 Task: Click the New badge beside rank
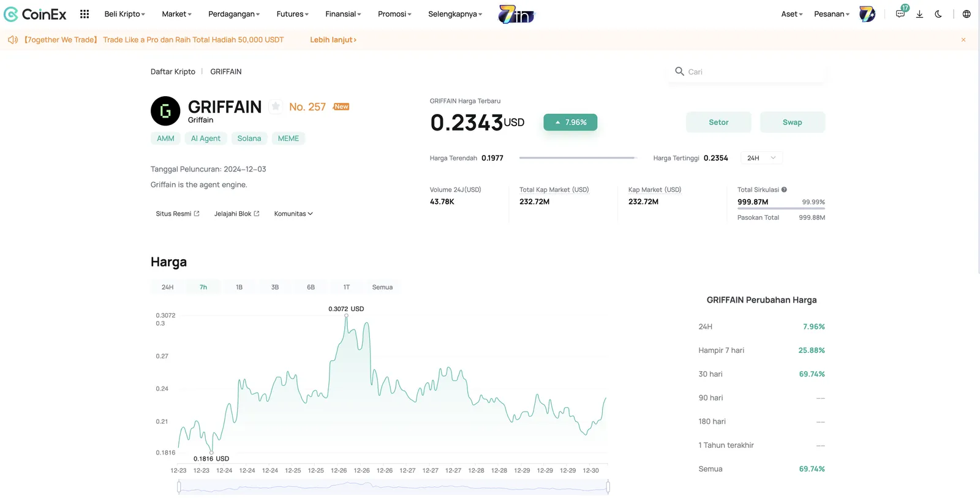[341, 107]
